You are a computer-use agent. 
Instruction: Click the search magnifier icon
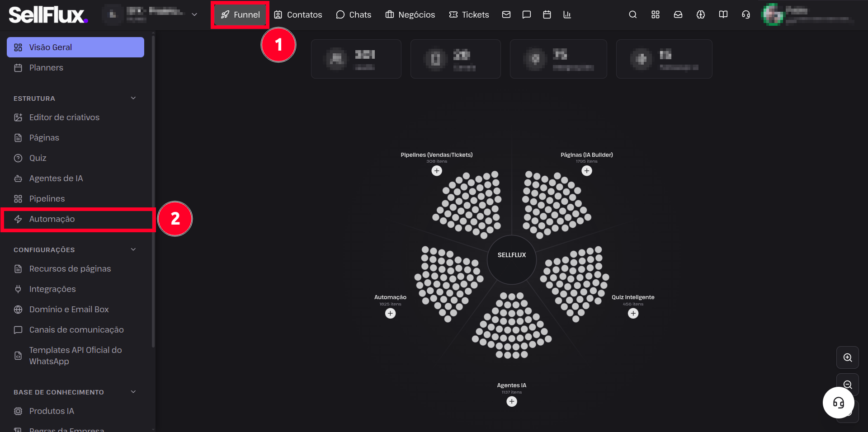633,15
